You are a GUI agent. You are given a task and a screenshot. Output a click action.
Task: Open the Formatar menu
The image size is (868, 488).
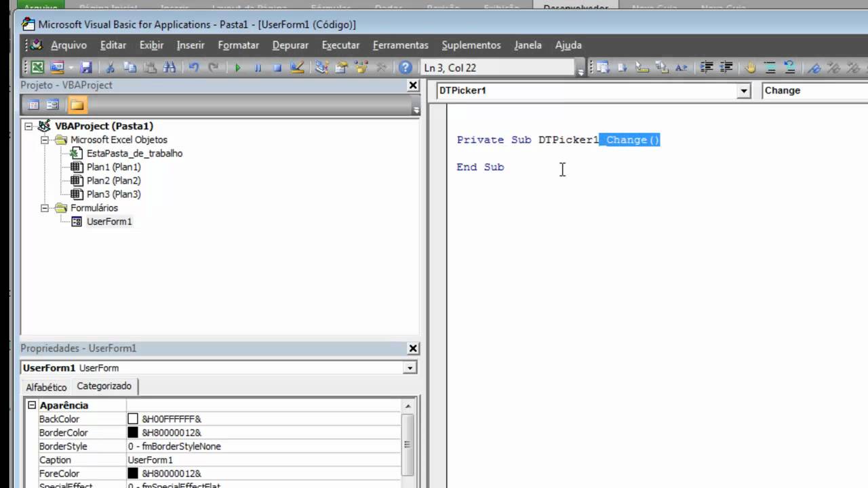(239, 45)
